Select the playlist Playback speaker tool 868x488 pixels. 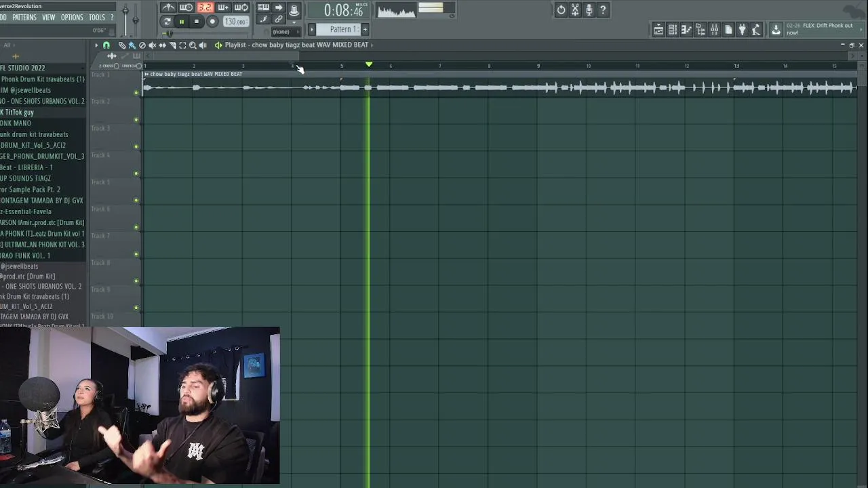point(203,45)
